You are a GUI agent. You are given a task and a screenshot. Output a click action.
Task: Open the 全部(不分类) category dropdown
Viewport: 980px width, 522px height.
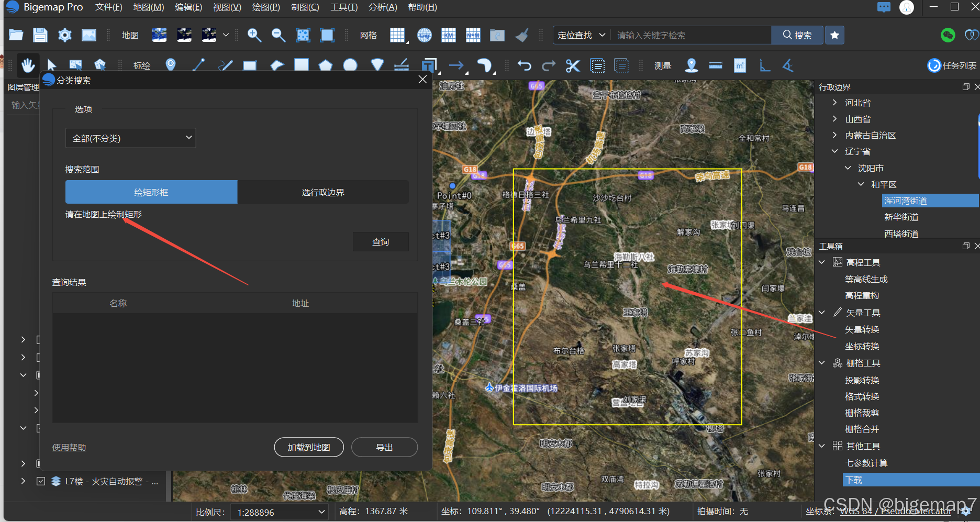click(130, 138)
